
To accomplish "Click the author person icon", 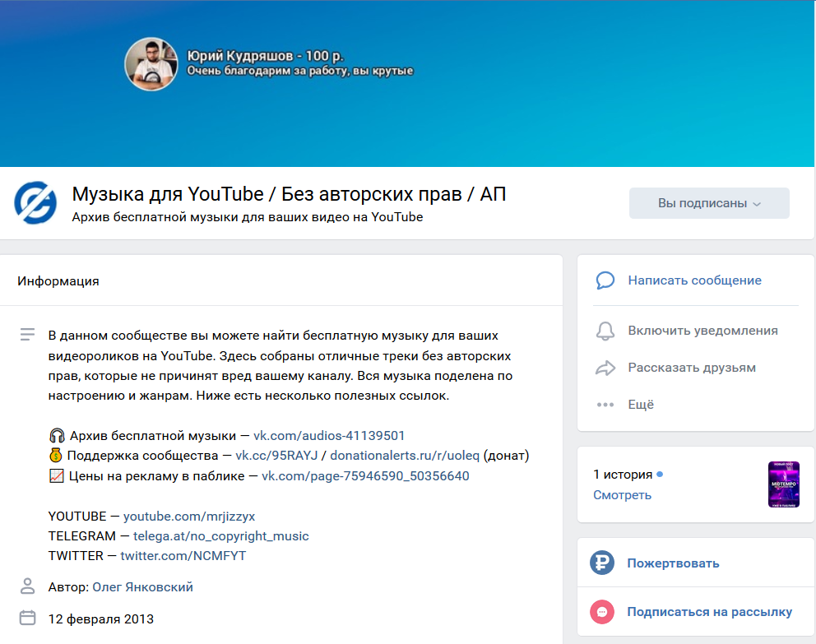I will point(28,586).
